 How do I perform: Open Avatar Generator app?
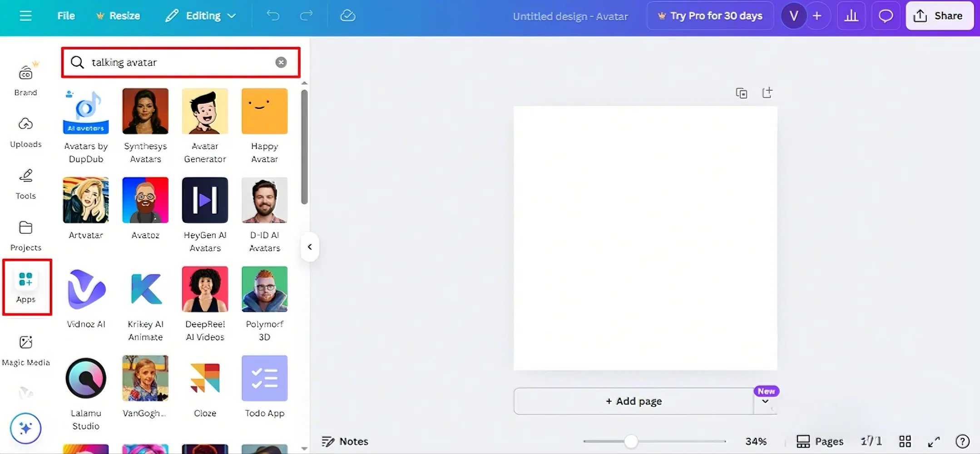205,126
